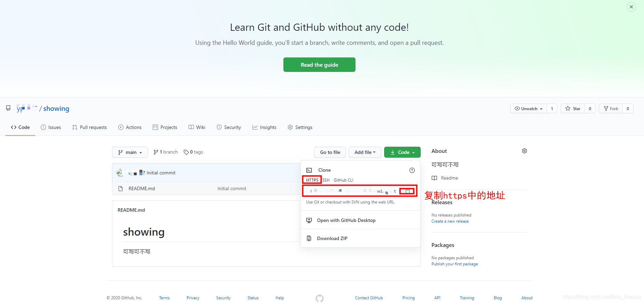Open footer Security link
The width and height of the screenshot is (644, 303).
[223, 298]
